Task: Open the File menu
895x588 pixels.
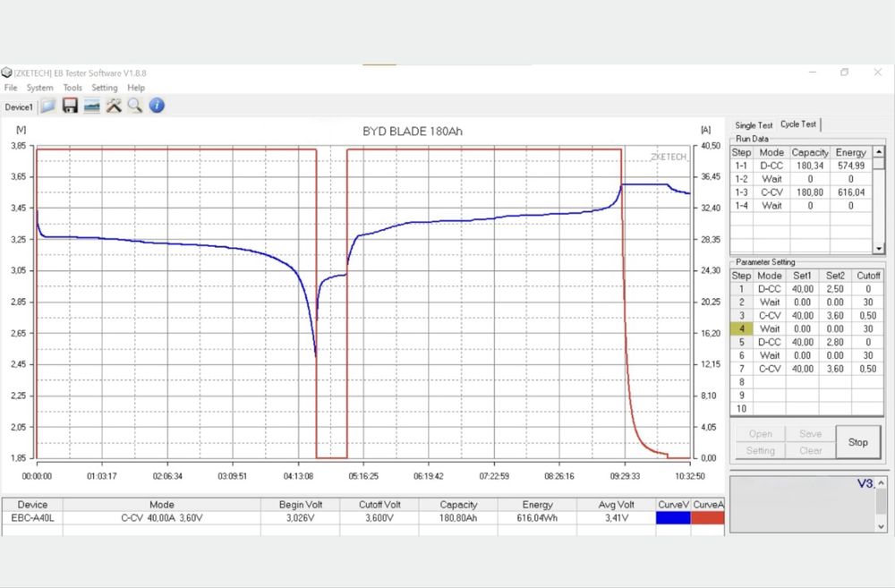Action: coord(11,88)
